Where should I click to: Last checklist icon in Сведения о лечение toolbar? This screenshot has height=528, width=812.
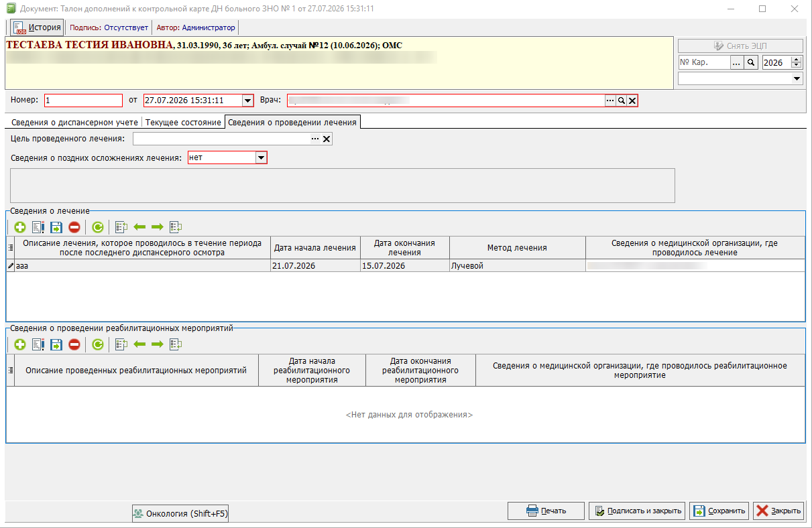176,227
